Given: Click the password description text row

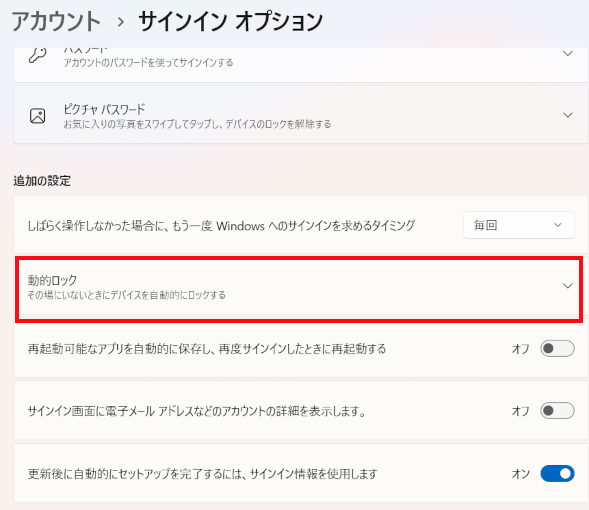Looking at the screenshot, I should pos(148,62).
